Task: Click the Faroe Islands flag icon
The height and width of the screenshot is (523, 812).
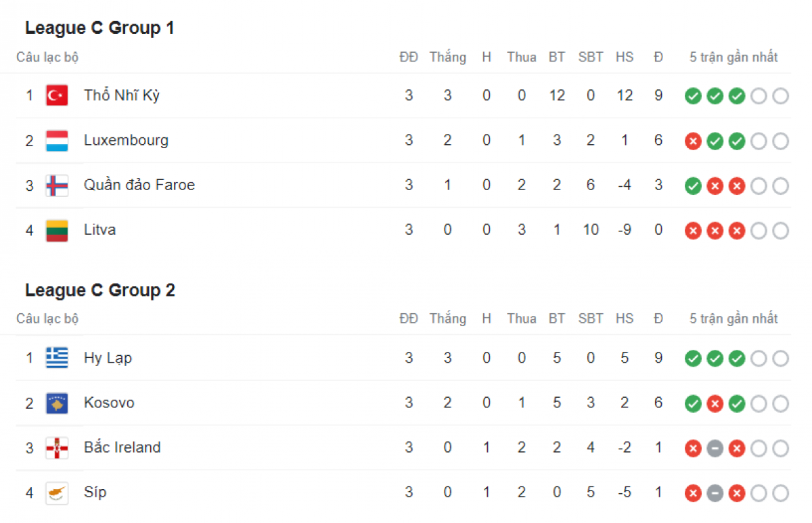Action: 57,185
